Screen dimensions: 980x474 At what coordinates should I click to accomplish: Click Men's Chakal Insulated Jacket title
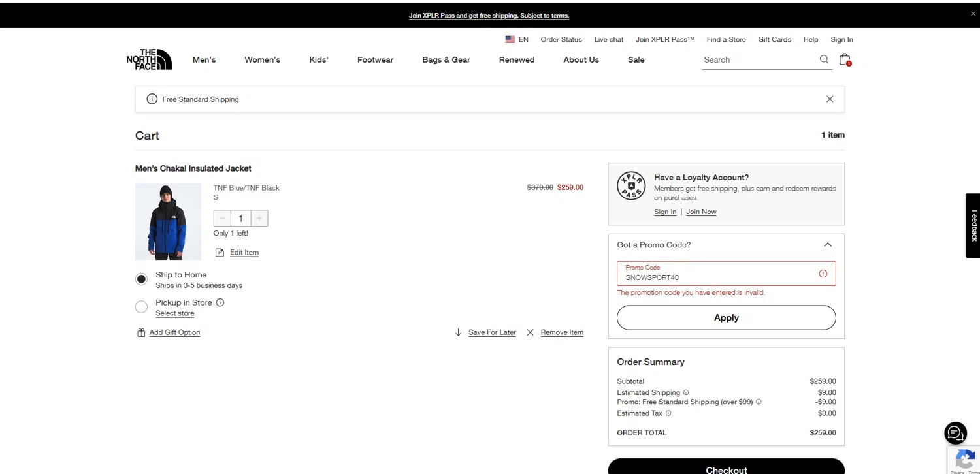(x=193, y=168)
